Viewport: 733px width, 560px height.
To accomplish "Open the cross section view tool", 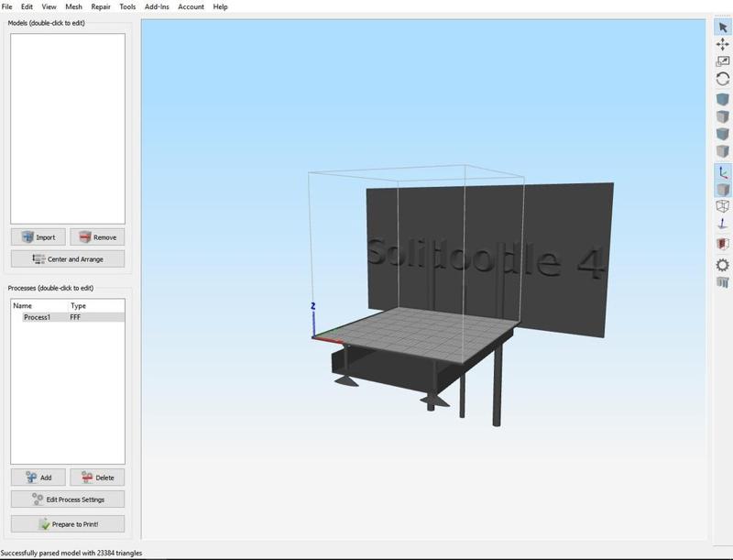I will click(x=723, y=244).
